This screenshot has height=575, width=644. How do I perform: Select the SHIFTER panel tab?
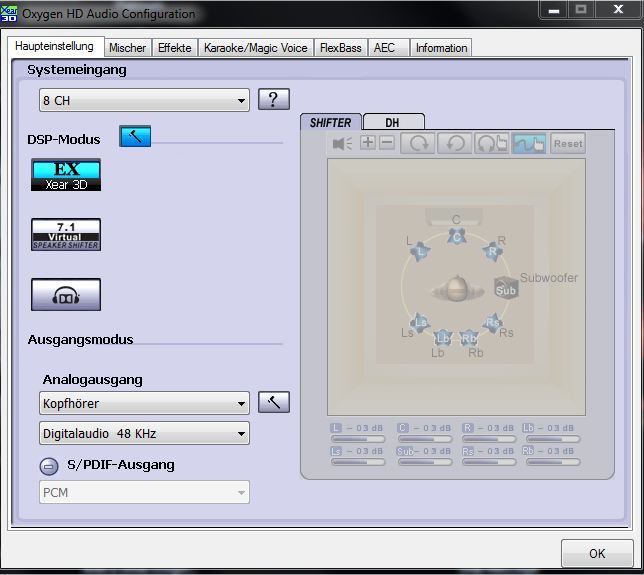pyautogui.click(x=330, y=122)
